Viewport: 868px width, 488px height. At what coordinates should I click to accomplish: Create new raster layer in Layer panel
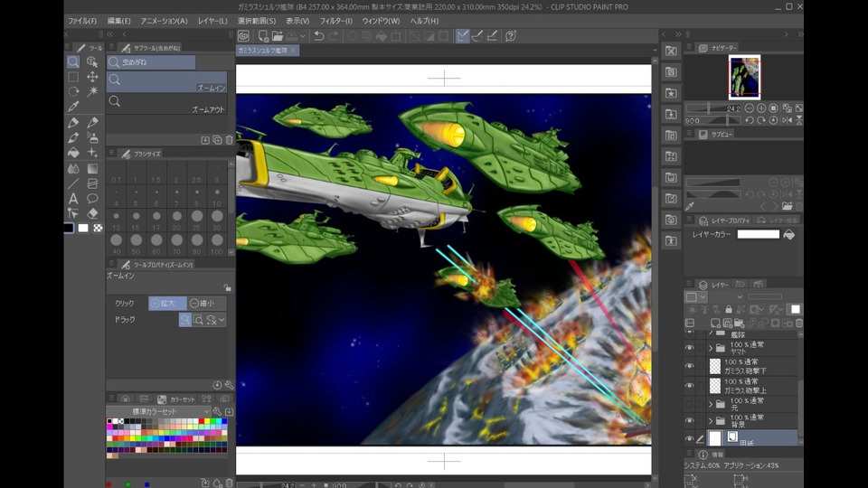coord(715,324)
